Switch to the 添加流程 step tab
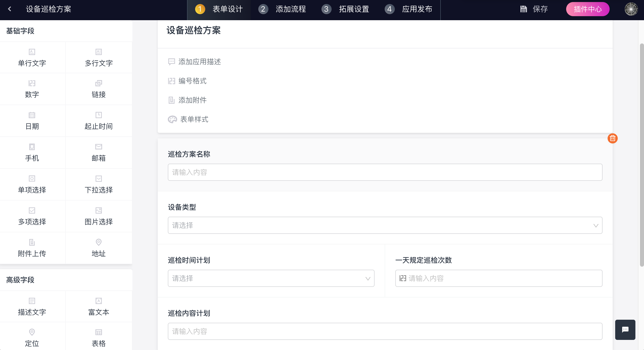 (x=282, y=9)
